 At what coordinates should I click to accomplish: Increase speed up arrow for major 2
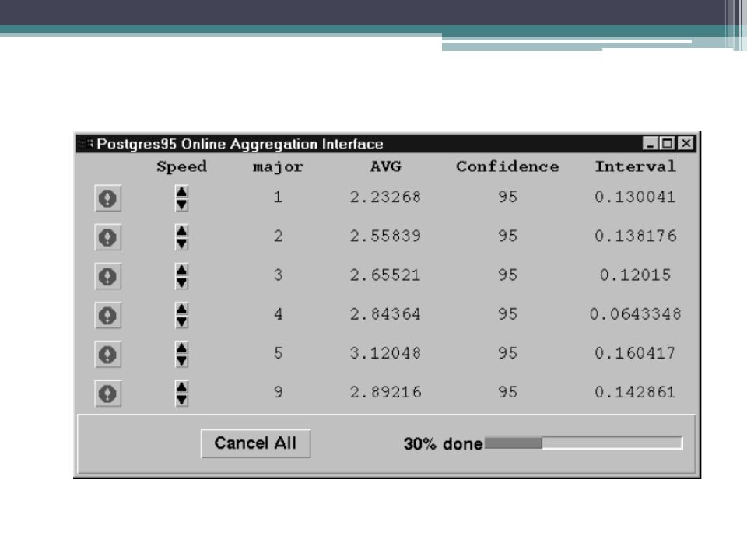click(181, 231)
